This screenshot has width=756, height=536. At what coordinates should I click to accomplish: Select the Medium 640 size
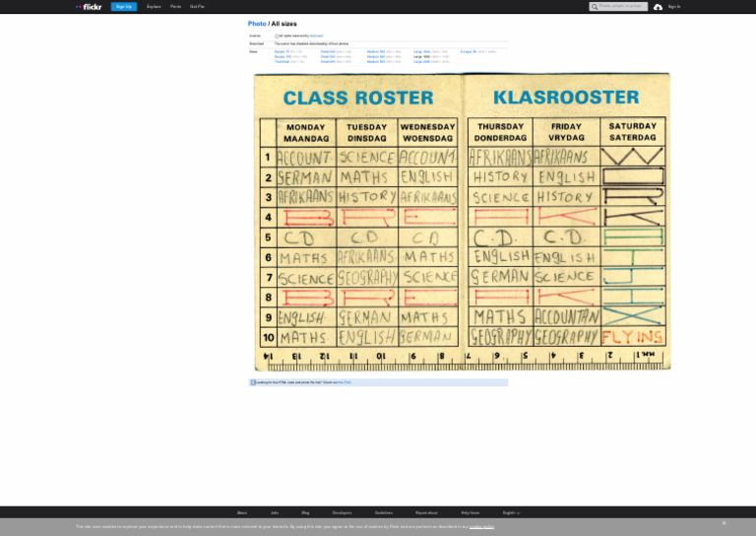tap(376, 57)
